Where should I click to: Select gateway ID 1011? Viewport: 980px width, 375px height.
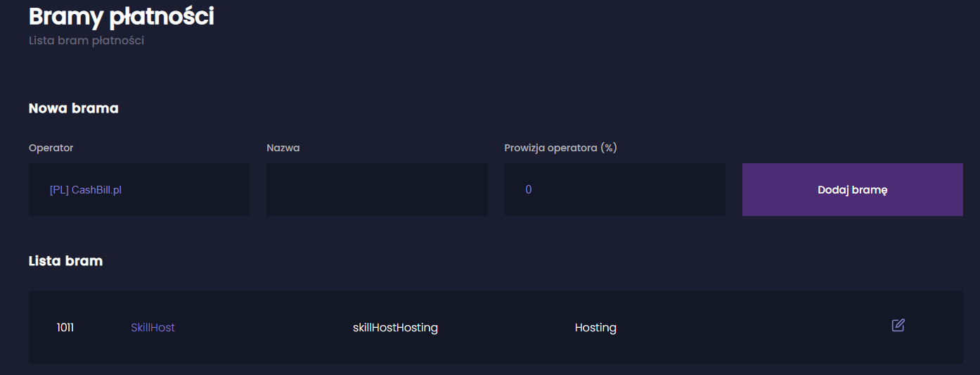pyautogui.click(x=65, y=328)
